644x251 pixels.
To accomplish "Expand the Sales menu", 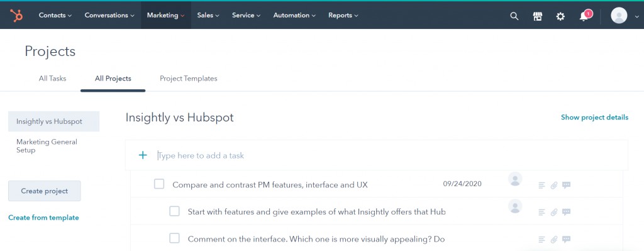I will (x=208, y=15).
